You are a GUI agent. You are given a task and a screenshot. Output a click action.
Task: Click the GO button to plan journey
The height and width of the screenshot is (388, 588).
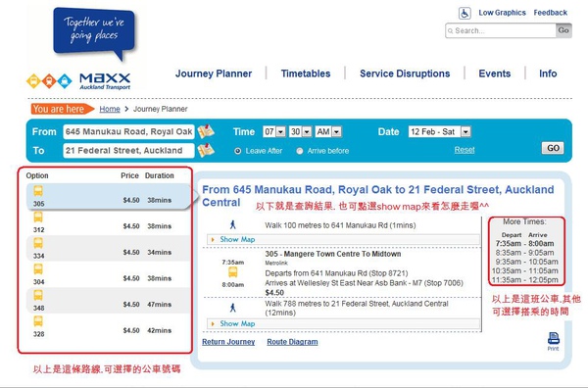(x=553, y=148)
